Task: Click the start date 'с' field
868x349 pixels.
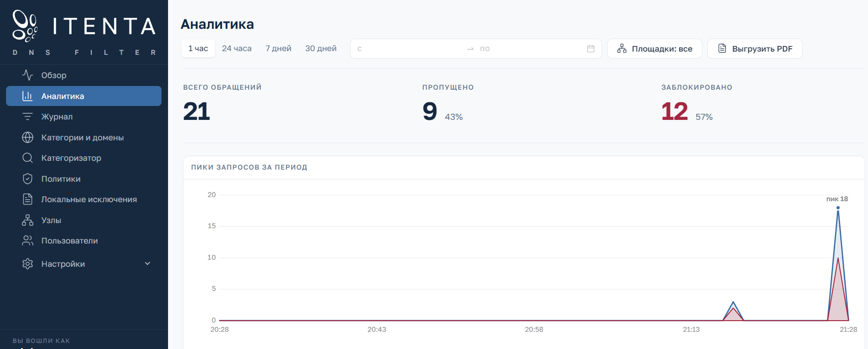Action: tap(408, 49)
